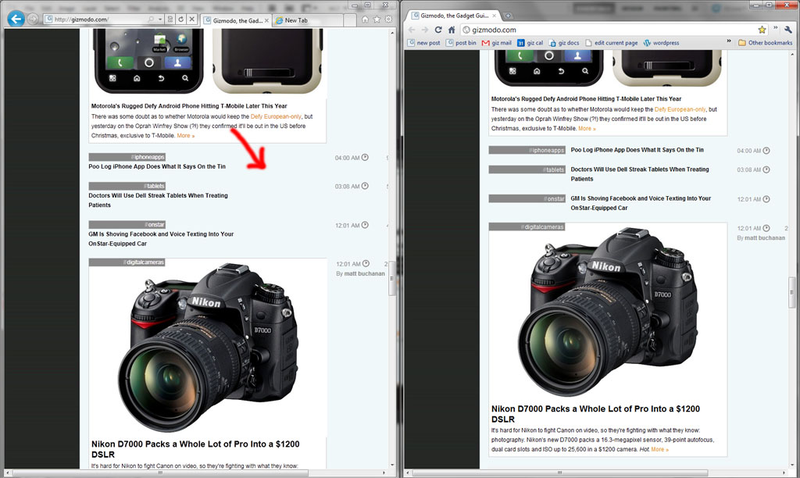Open the IE Home icon

365,19
